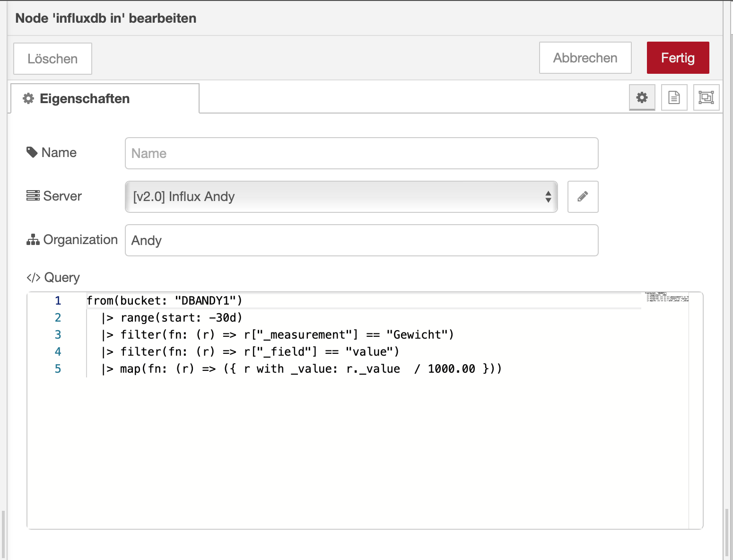Open node description document icon
The width and height of the screenshot is (733, 560).
(674, 97)
